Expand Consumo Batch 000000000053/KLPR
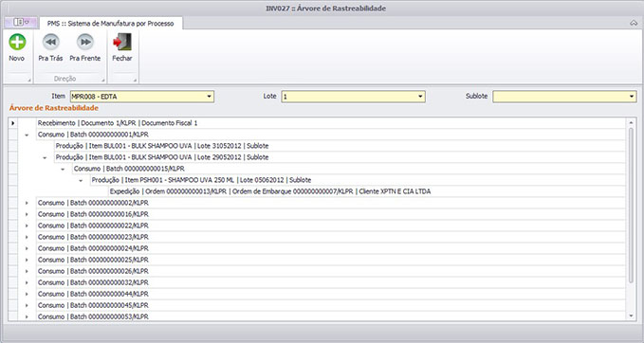This screenshot has width=644, height=343. (x=27, y=316)
